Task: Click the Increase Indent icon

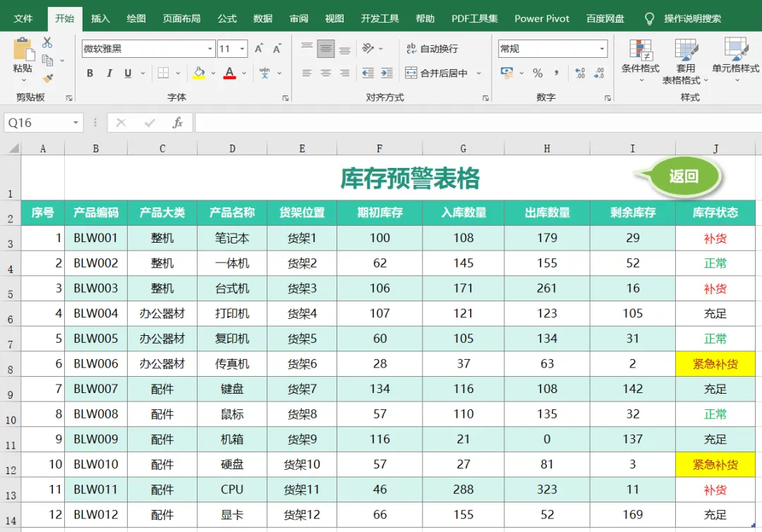Action: (387, 73)
